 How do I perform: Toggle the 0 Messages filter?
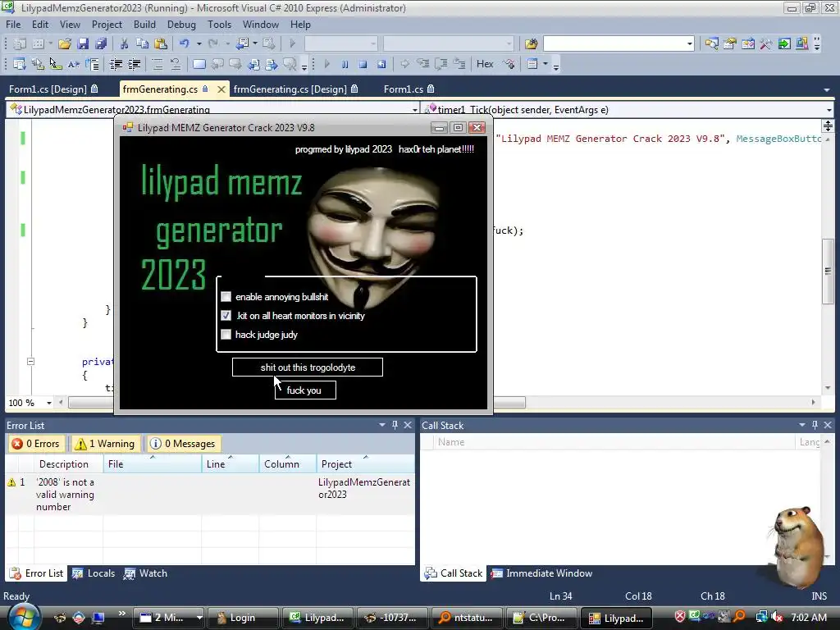183,444
